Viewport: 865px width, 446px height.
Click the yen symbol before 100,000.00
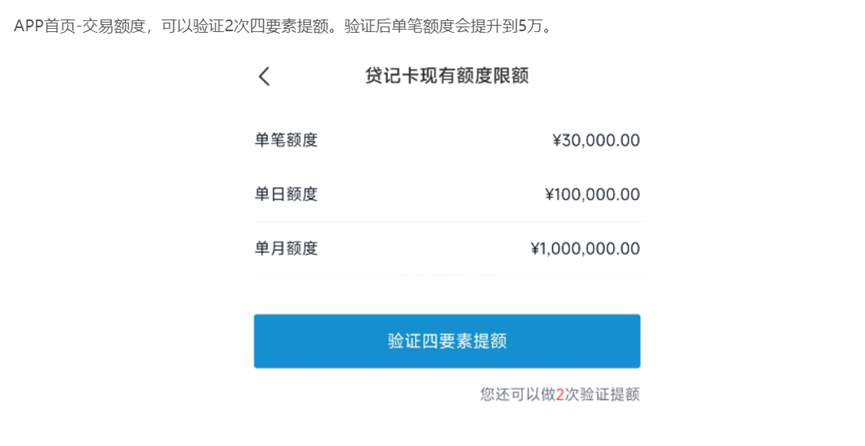click(549, 194)
